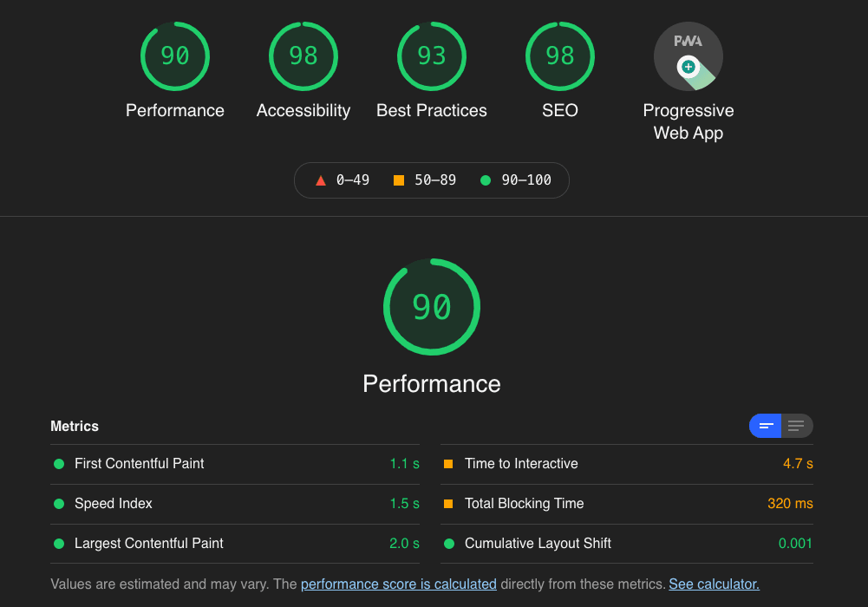The image size is (868, 607).
Task: Click the Accessibility score gauge
Action: (303, 56)
